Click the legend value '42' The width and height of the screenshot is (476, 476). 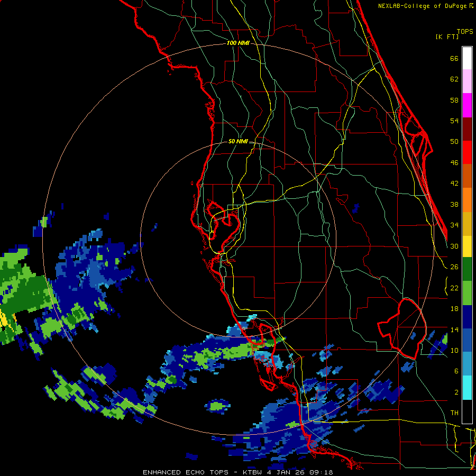454,184
